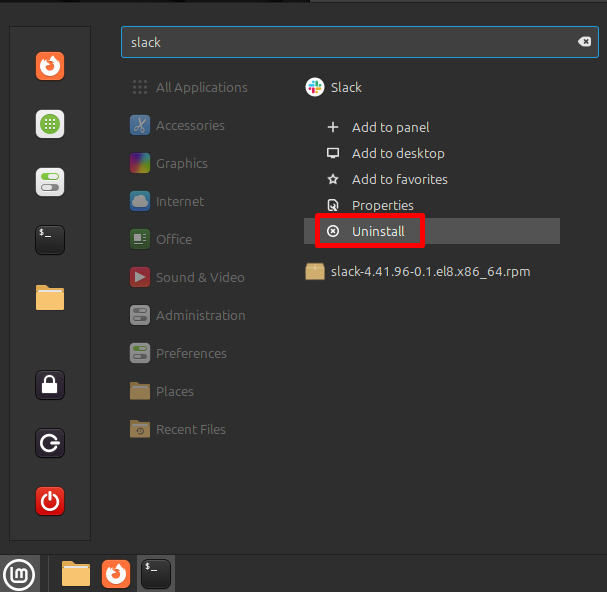
Task: Click Uninstall in Slack context menu
Action: [x=432, y=231]
